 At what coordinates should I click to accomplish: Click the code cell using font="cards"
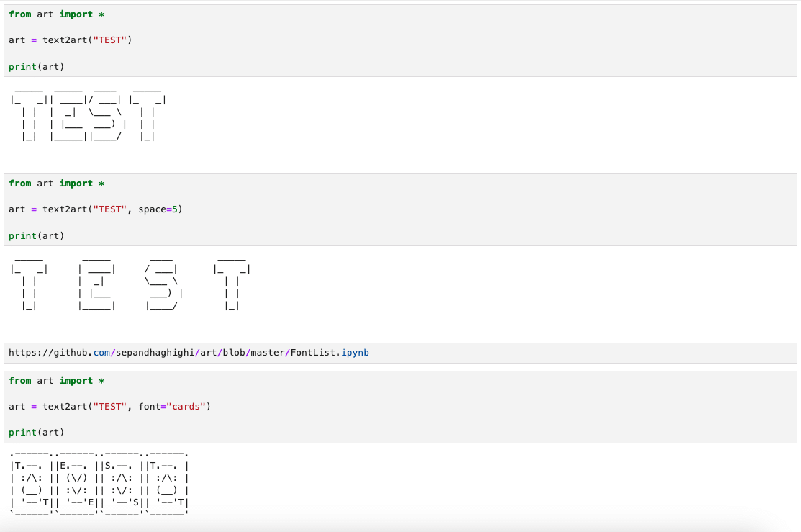pyautogui.click(x=400, y=407)
